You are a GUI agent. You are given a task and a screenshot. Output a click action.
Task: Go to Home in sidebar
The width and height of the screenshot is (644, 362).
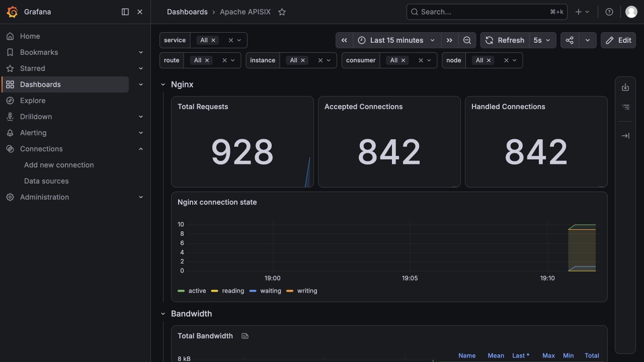[30, 36]
